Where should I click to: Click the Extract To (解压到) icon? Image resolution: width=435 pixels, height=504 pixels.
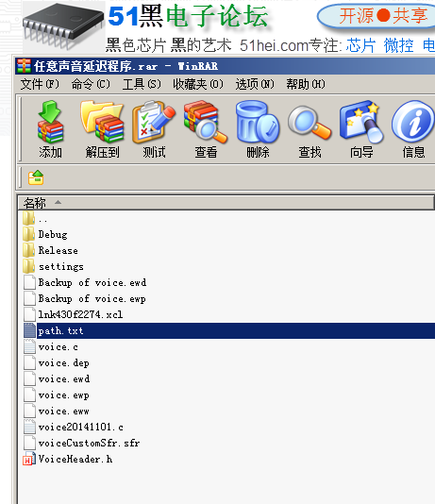(102, 129)
